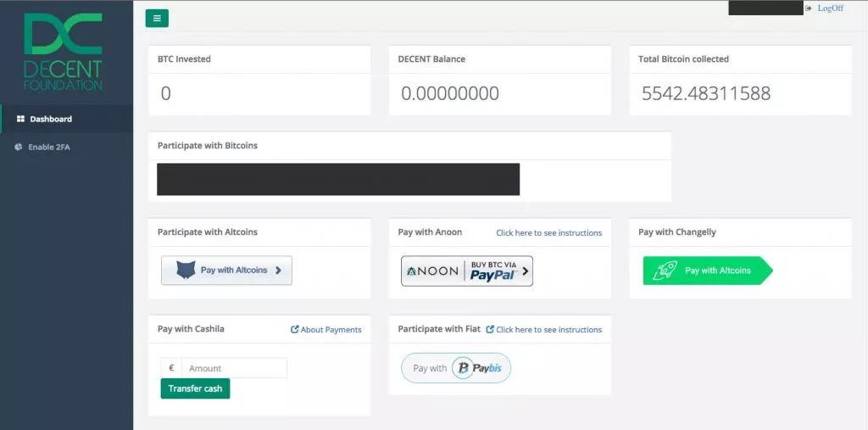Focus the euro Amount input field
The height and width of the screenshot is (430, 868).
[234, 368]
